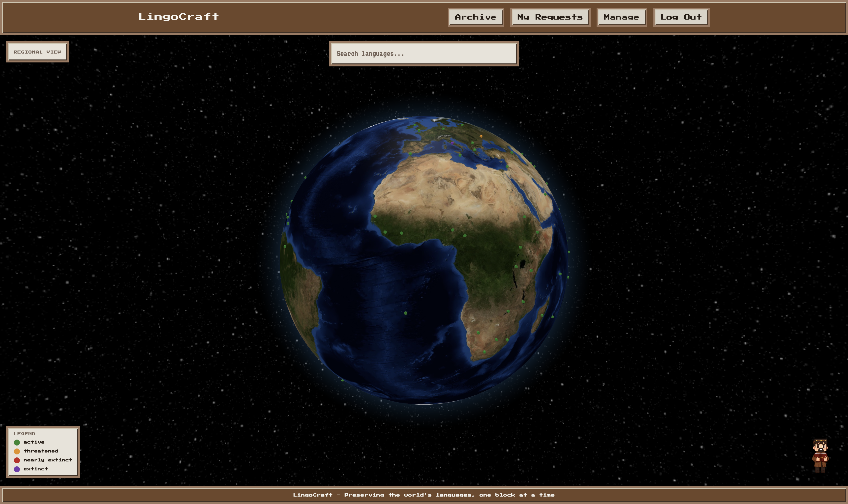Go to My Requests
Screen dimensions: 848x504
click(x=550, y=17)
